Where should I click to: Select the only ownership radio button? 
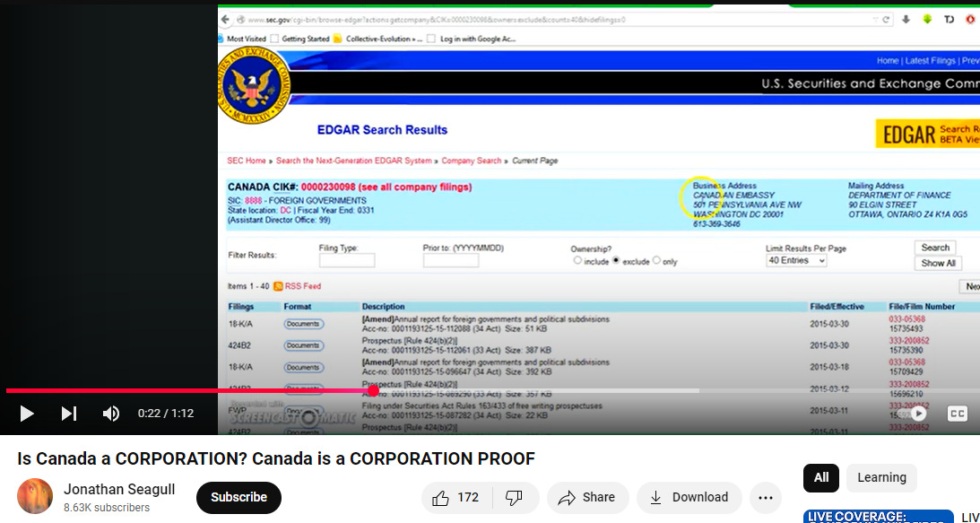656,261
